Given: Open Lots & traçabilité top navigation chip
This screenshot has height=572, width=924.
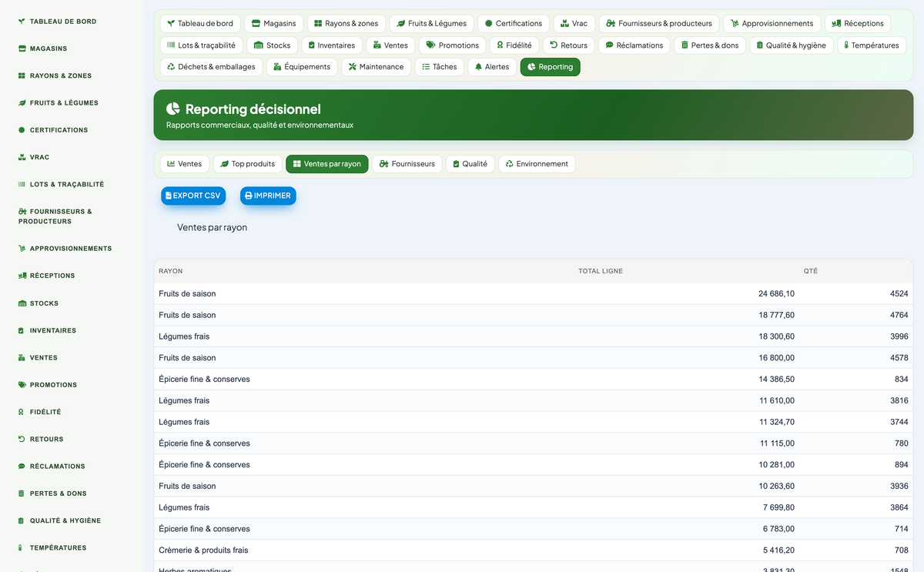Looking at the screenshot, I should pos(202,45).
